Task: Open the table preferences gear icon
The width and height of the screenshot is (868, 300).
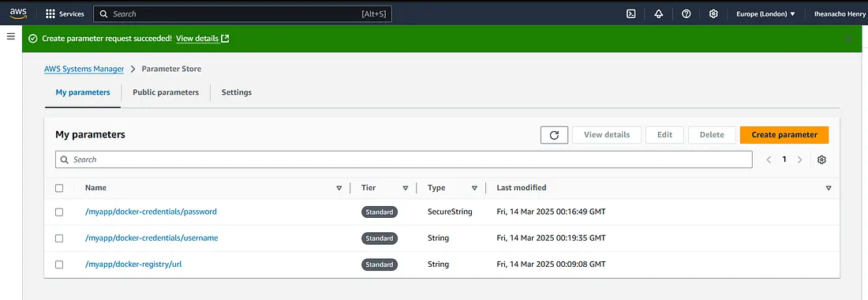Action: tap(821, 159)
